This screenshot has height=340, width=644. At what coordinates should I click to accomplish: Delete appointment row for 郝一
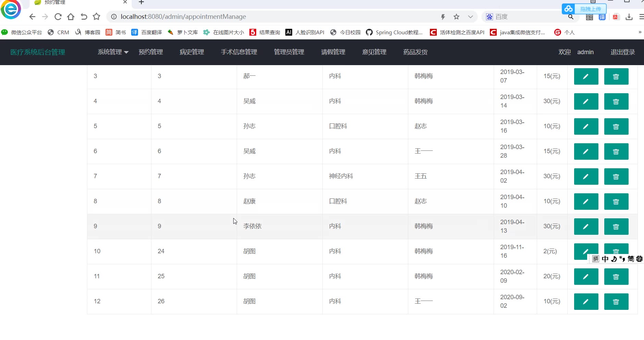click(x=616, y=76)
